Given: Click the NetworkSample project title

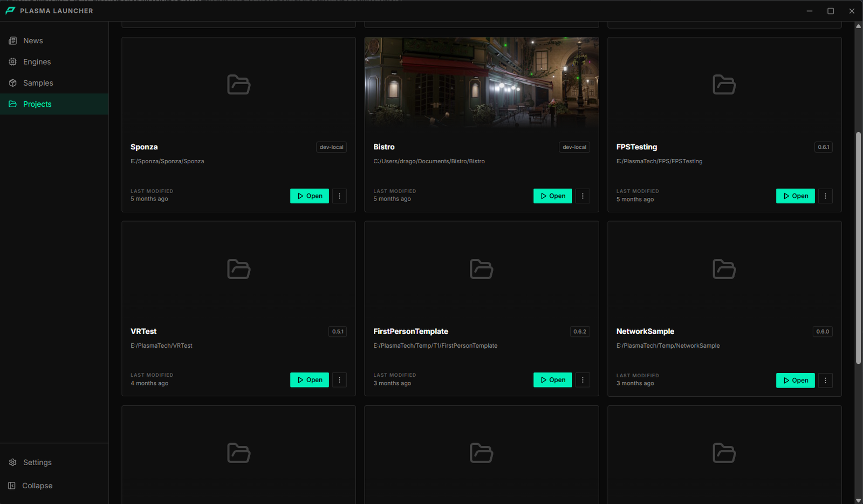Looking at the screenshot, I should (645, 332).
